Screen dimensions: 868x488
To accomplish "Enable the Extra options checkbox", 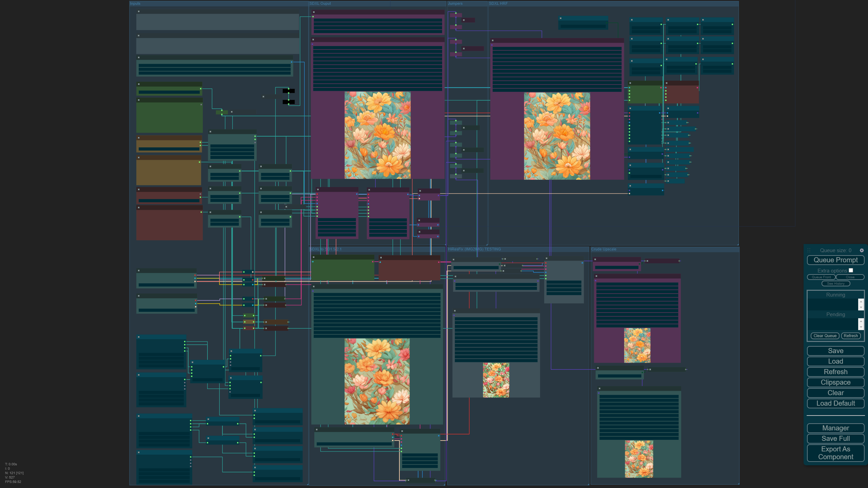I will point(851,270).
